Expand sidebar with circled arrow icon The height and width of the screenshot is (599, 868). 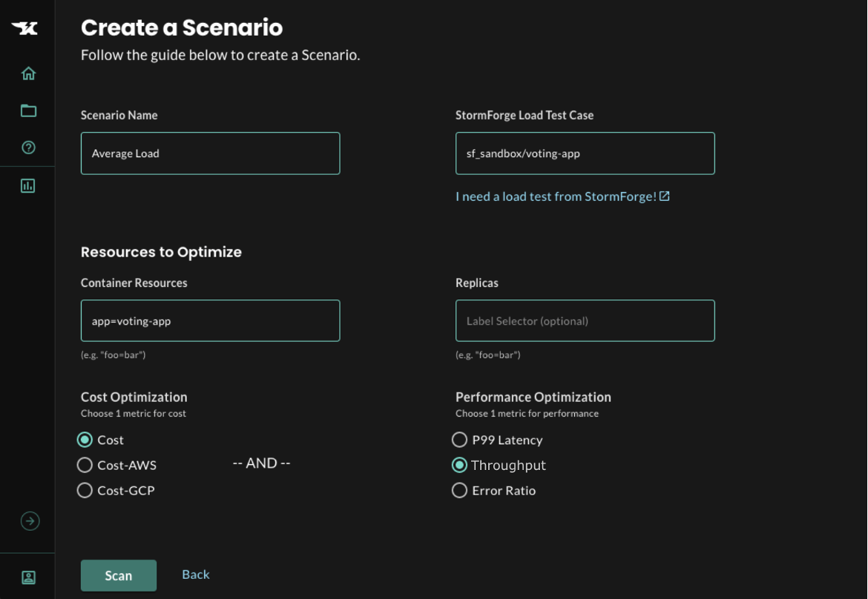coord(30,521)
